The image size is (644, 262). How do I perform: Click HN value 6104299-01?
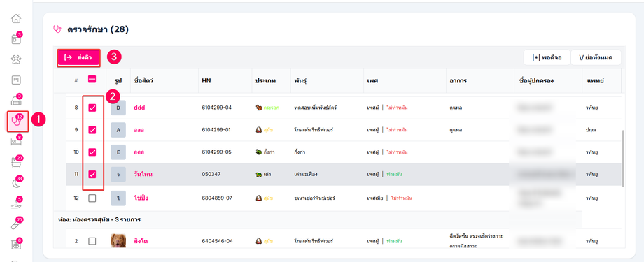click(x=216, y=130)
